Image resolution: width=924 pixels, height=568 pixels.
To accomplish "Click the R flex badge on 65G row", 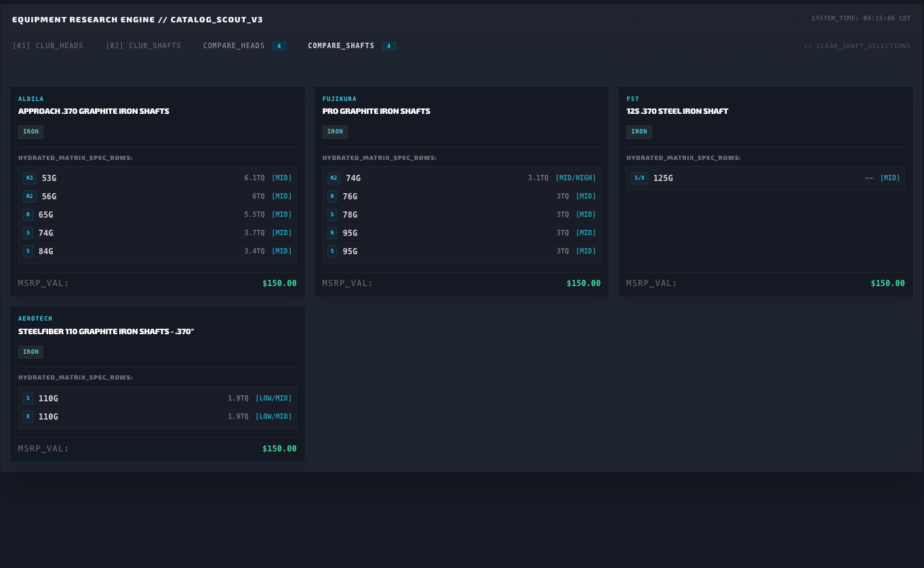I will pyautogui.click(x=28, y=215).
